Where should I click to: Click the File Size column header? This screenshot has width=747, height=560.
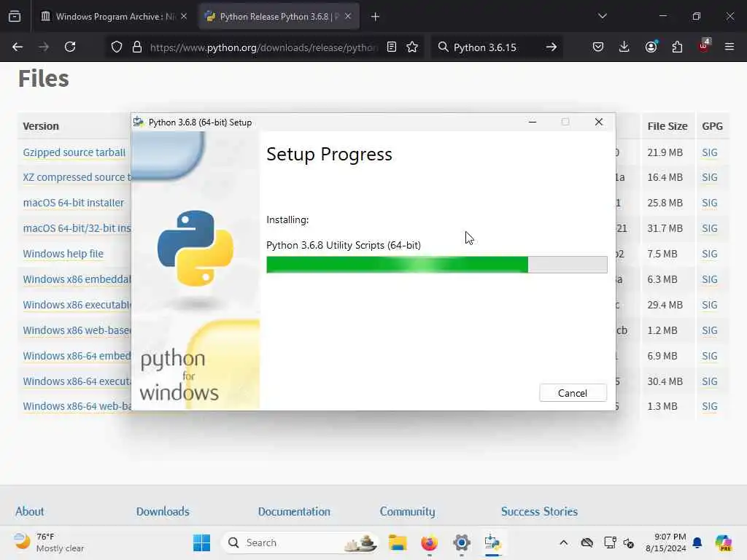tap(667, 126)
